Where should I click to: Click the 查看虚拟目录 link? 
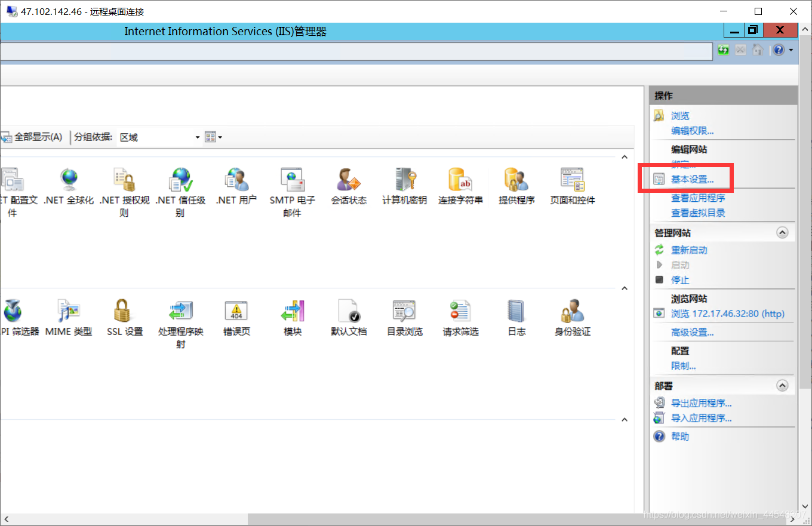pyautogui.click(x=698, y=213)
